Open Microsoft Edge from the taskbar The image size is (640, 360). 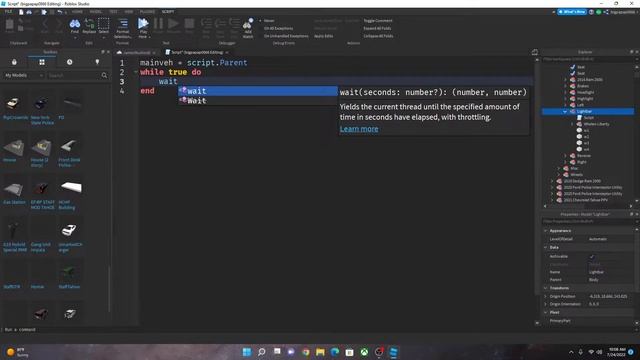click(x=335, y=352)
